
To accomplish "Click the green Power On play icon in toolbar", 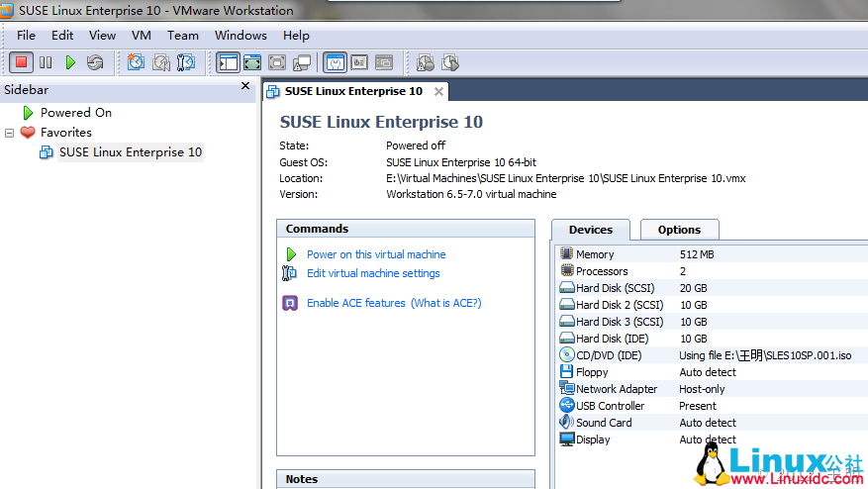I will tap(70, 62).
